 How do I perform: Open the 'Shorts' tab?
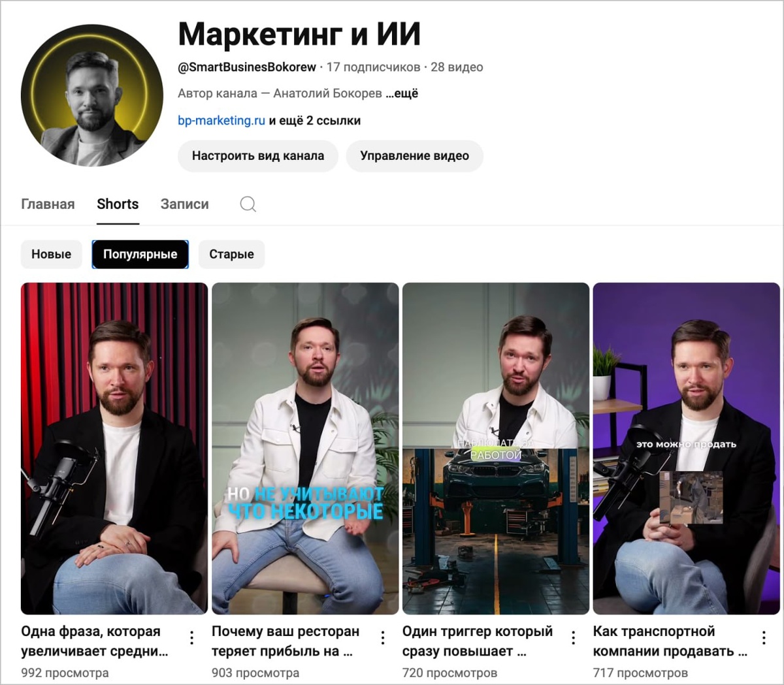pos(118,204)
